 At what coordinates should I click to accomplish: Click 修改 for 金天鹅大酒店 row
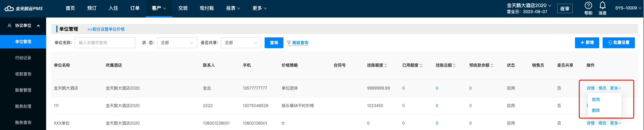click(x=602, y=88)
